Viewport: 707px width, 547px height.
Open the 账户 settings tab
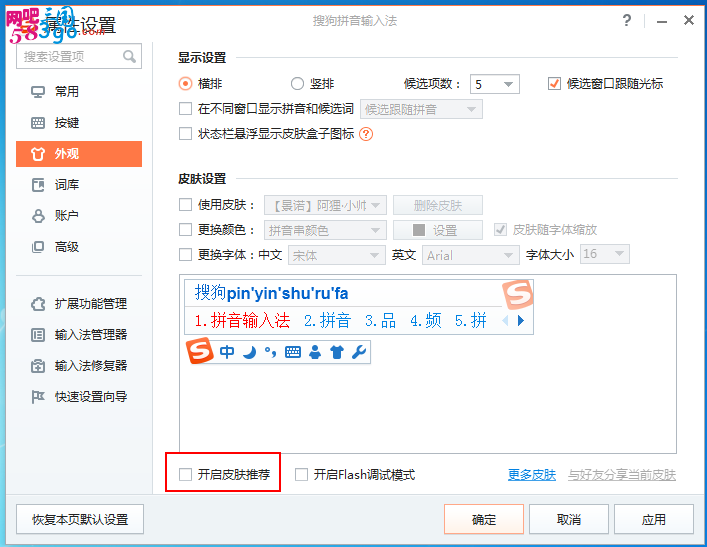79,216
